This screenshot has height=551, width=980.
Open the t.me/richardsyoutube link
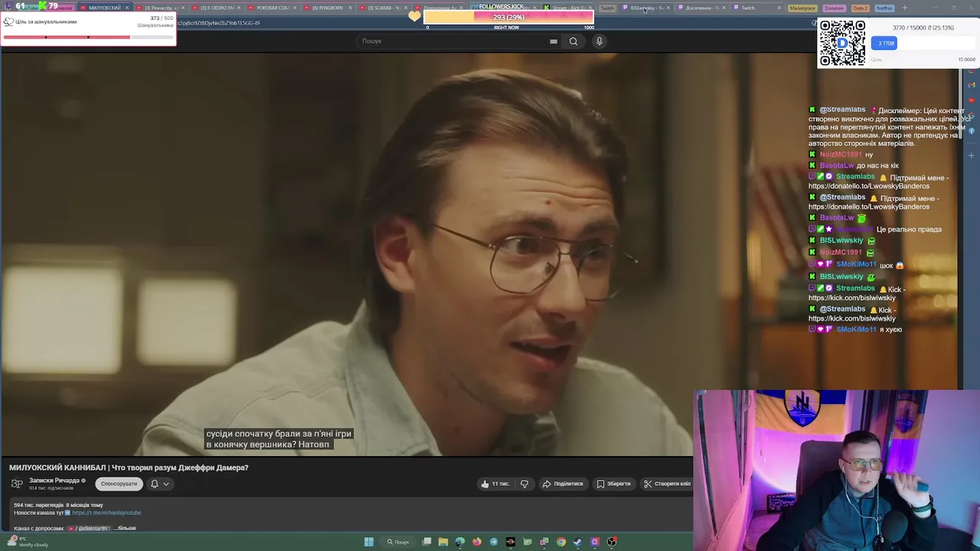tap(106, 513)
